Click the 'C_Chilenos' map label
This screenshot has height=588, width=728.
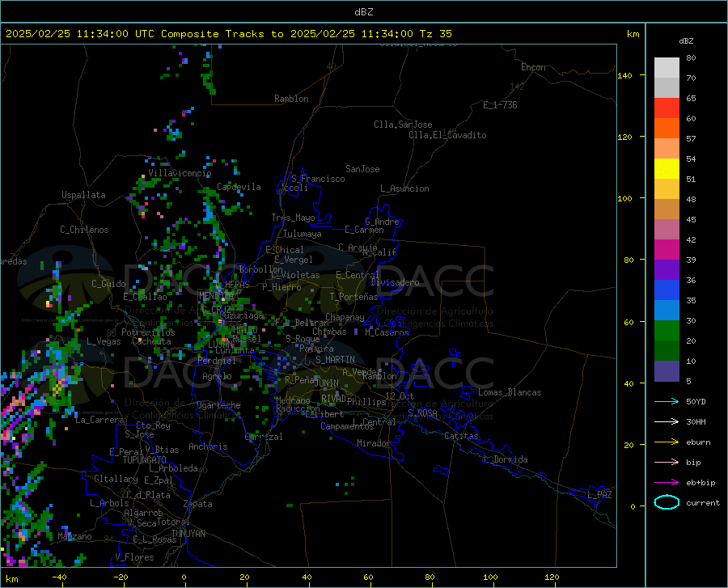(x=84, y=230)
